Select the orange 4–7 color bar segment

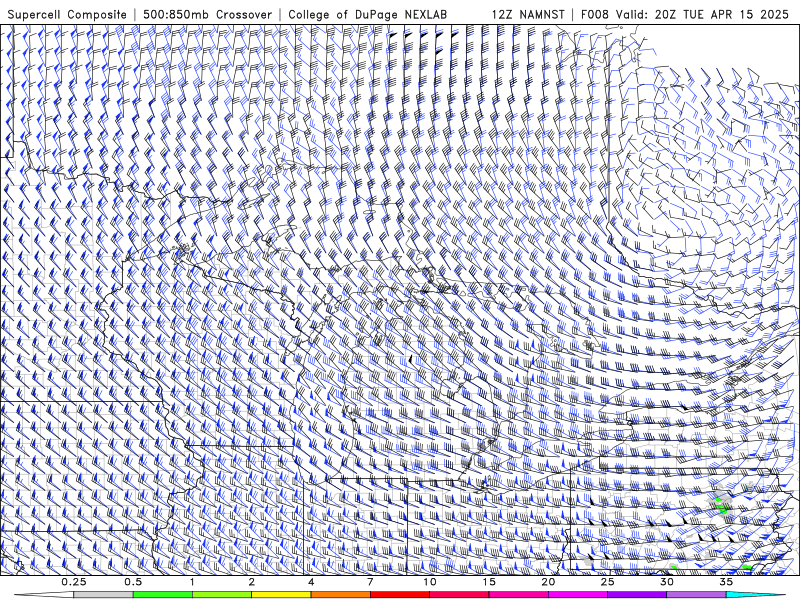[x=340, y=595]
